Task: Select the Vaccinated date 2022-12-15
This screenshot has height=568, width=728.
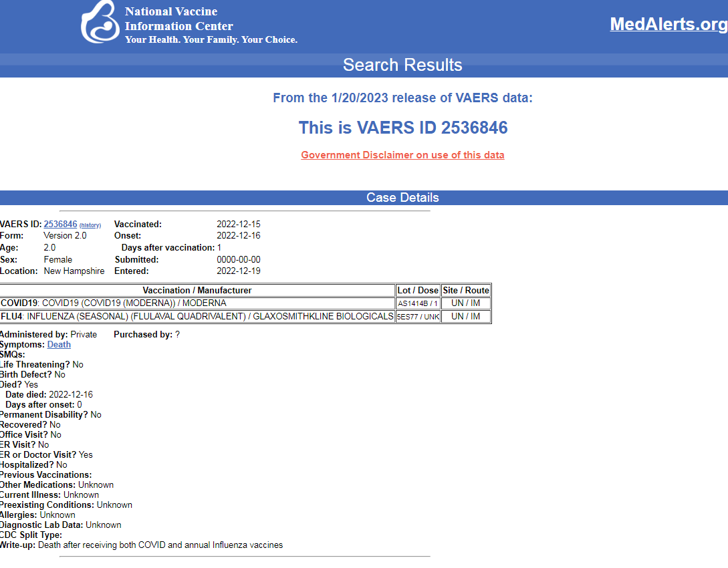Action: 239,224
